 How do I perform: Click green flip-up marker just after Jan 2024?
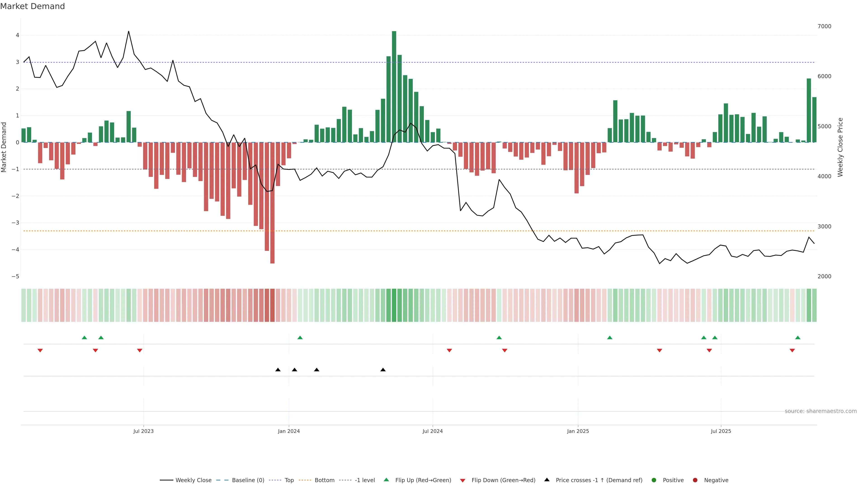pyautogui.click(x=300, y=338)
